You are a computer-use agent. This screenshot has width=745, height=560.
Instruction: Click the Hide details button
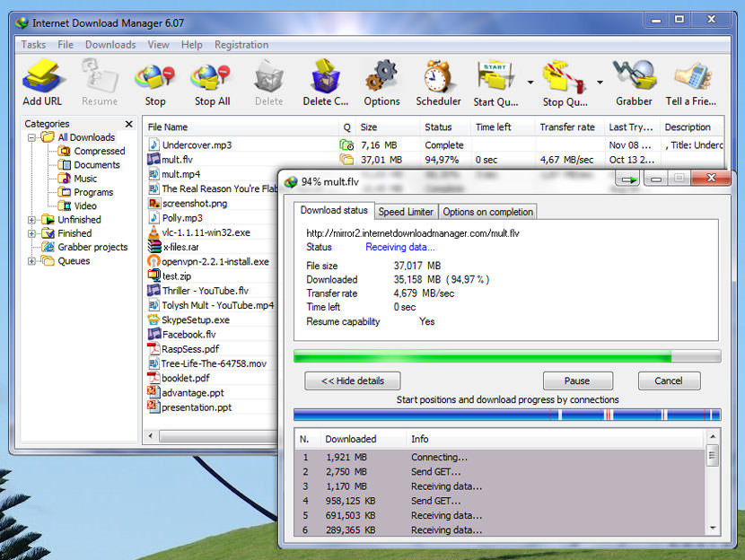[x=353, y=381]
